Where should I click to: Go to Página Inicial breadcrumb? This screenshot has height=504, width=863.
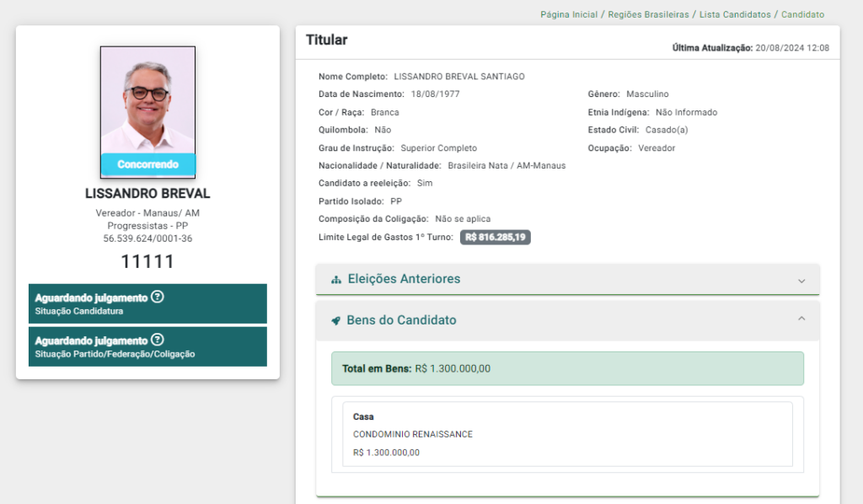tap(569, 14)
